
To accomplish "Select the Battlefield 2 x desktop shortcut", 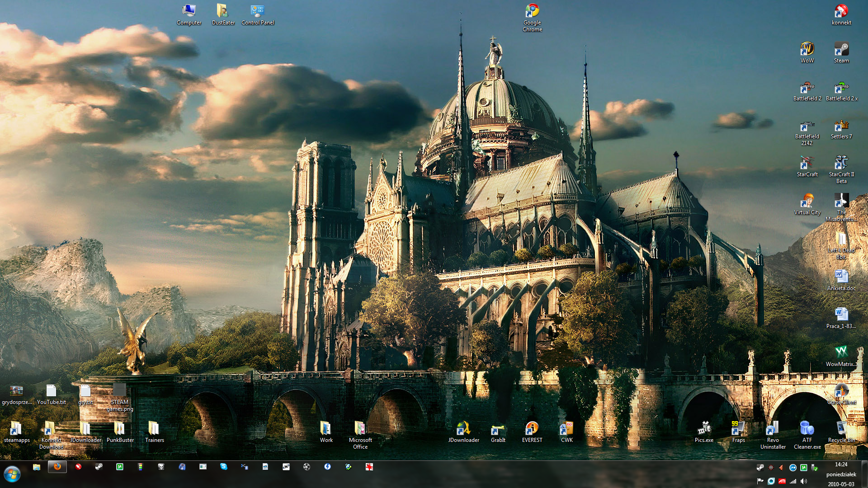I will tap(841, 90).
